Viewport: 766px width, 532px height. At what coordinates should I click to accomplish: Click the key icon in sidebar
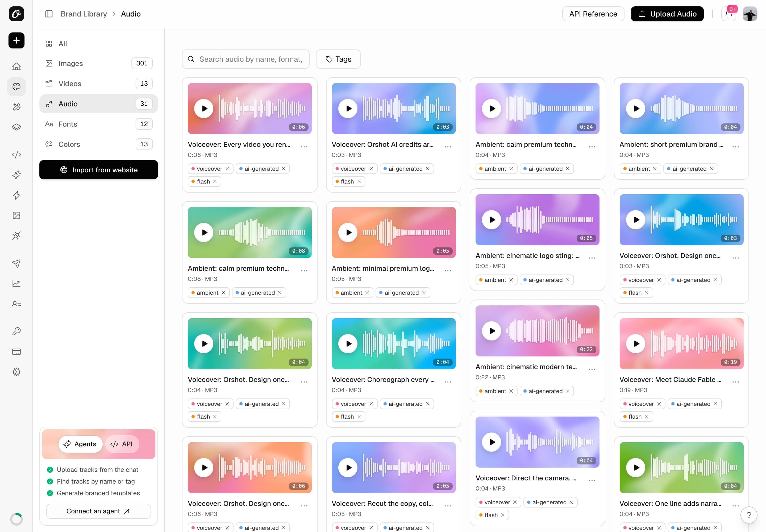click(x=16, y=331)
